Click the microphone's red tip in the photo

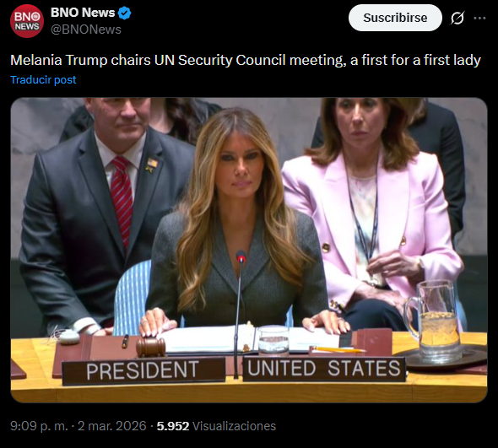click(241, 256)
